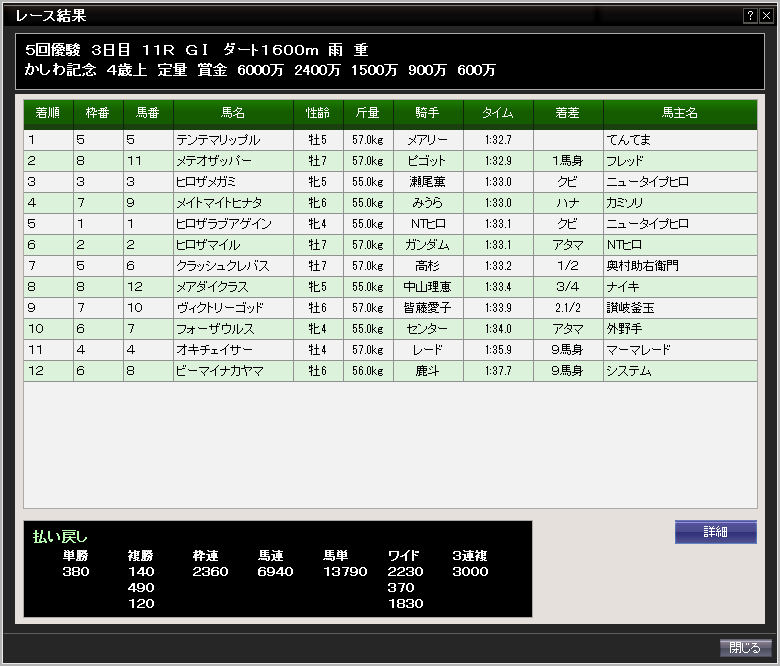Click the 払い戻し heading

60,537
